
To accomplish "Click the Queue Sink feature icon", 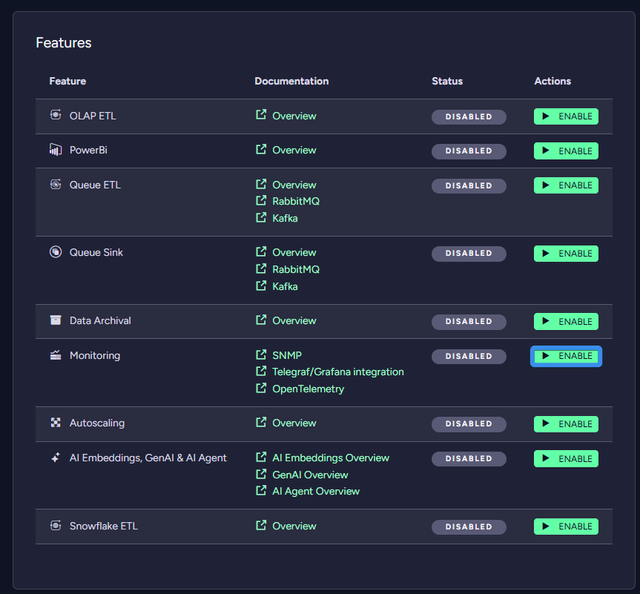I will pos(56,252).
